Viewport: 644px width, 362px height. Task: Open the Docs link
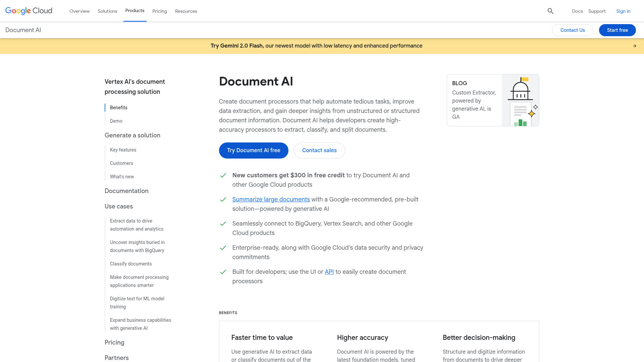pyautogui.click(x=577, y=11)
